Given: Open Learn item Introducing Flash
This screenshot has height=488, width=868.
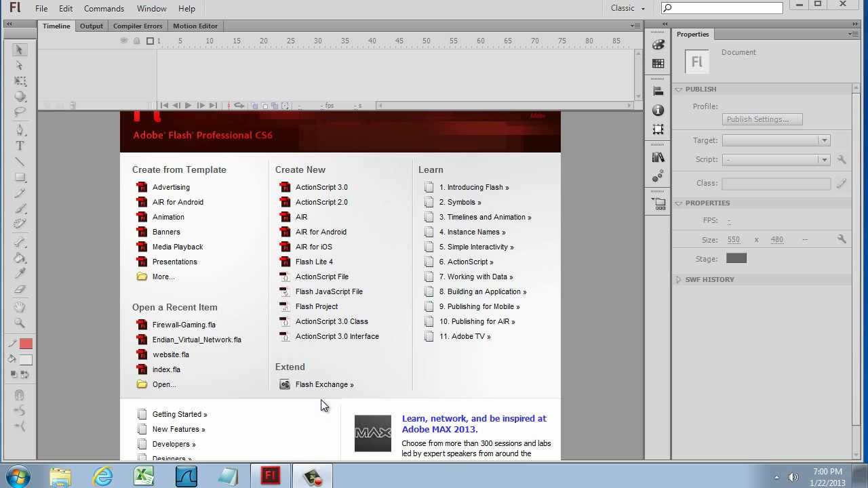Looking at the screenshot, I should 473,187.
